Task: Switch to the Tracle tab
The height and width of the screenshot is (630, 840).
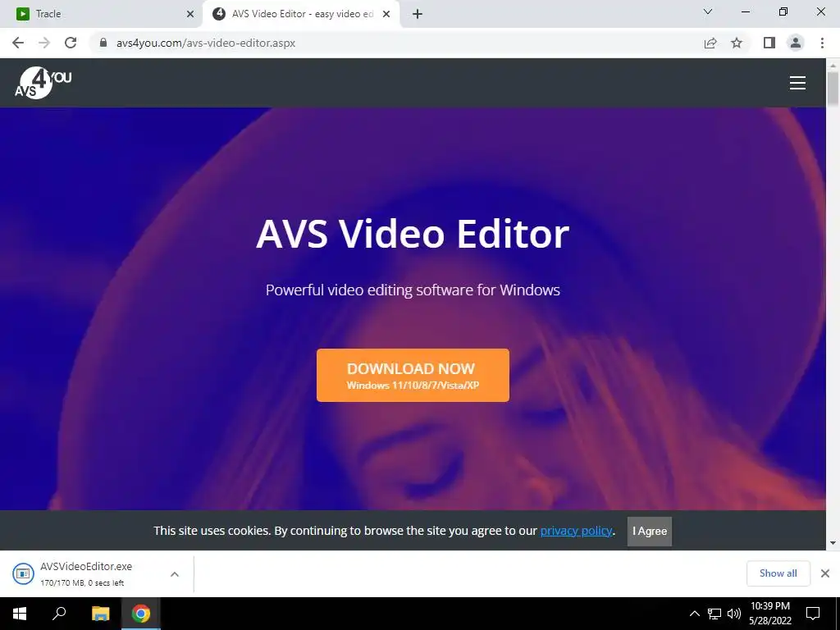Action: (x=102, y=14)
